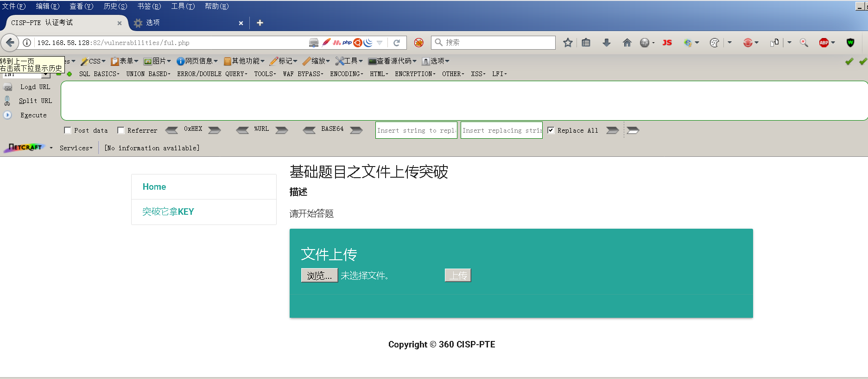Image resolution: width=868 pixels, height=379 pixels.
Task: Open the 其他功能 dropdown
Action: pyautogui.click(x=244, y=61)
